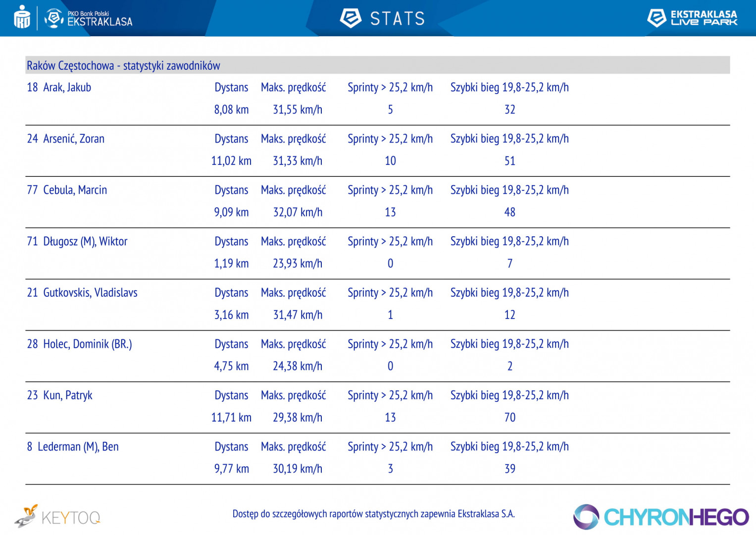Select player 71 Długosz, Wiktor
Viewport: 756px width, 535px height.
[77, 242]
